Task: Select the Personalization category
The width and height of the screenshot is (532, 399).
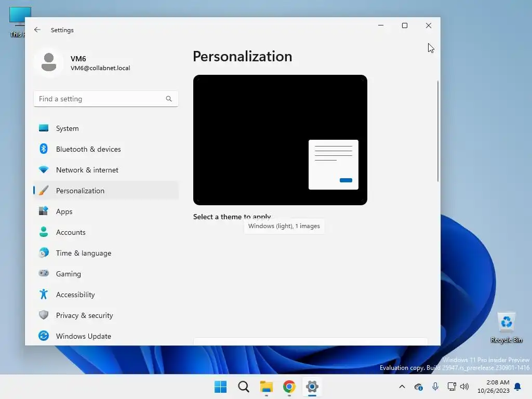Action: click(106, 190)
